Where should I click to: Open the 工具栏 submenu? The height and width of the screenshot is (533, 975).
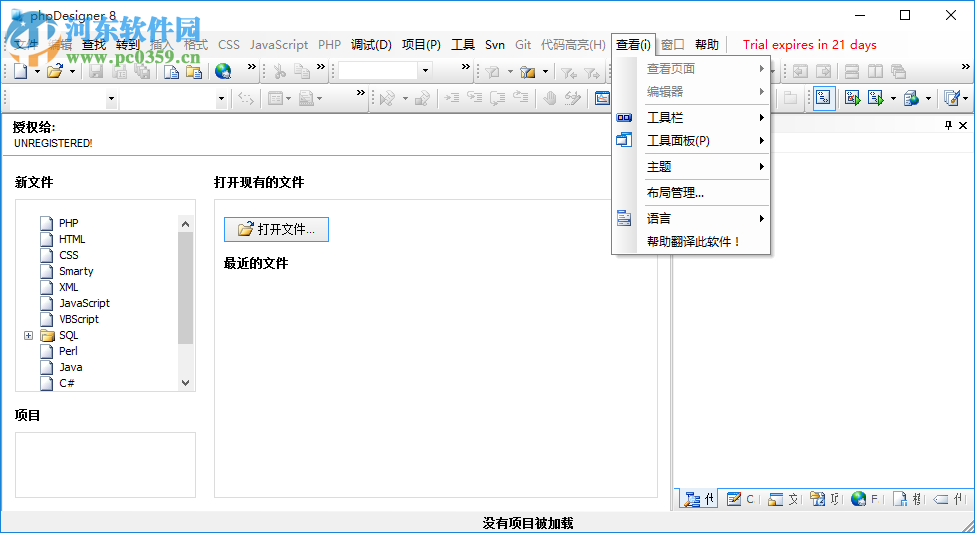691,118
